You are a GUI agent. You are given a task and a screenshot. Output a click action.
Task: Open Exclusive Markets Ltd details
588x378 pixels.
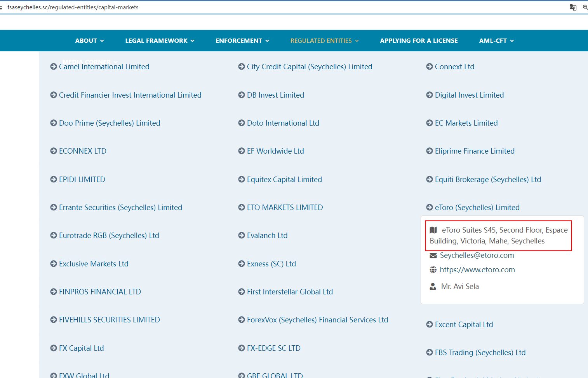94,264
